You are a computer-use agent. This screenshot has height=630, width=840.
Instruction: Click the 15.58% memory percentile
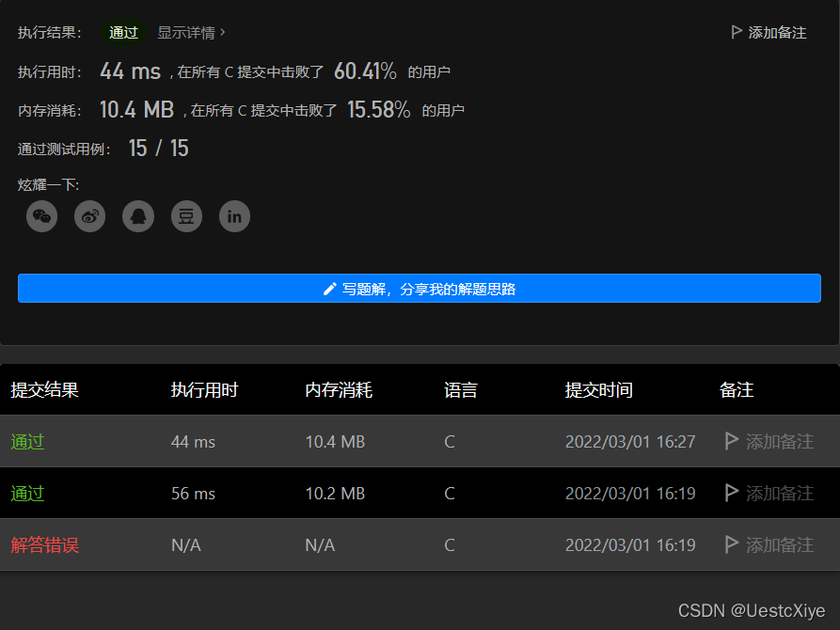(379, 110)
